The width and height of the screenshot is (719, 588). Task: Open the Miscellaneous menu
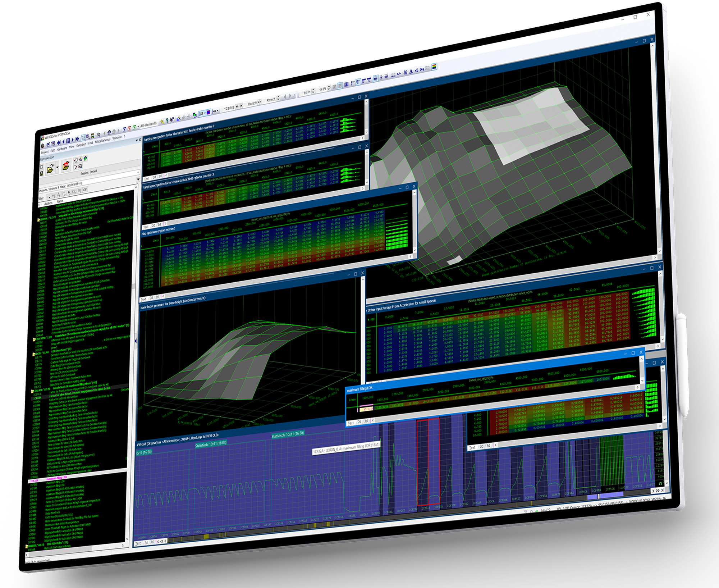pyautogui.click(x=102, y=140)
